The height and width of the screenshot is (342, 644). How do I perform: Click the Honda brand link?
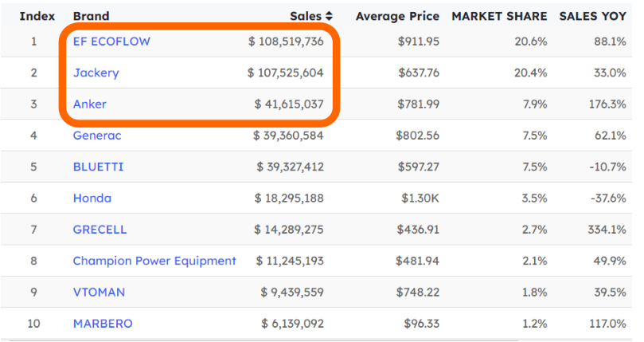(x=92, y=199)
